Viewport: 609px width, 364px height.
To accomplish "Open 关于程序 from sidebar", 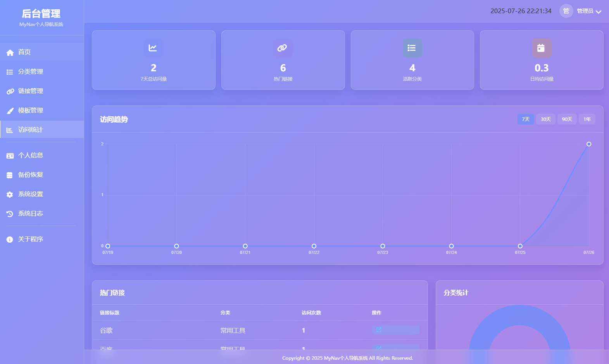I will pyautogui.click(x=30, y=239).
